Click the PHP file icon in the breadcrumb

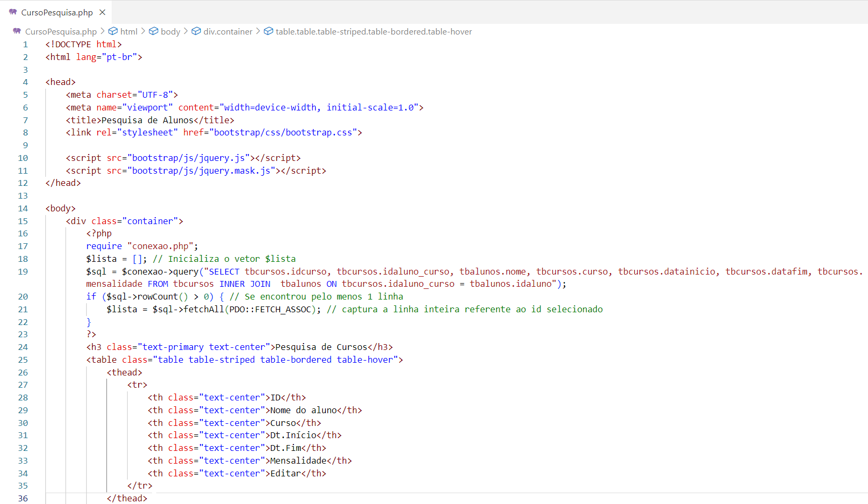tap(17, 31)
